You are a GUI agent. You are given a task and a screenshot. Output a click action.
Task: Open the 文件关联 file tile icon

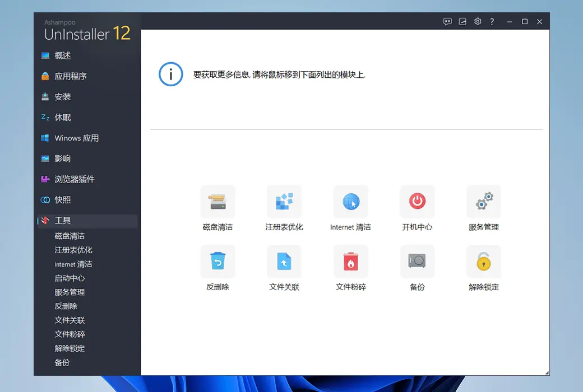(x=284, y=261)
